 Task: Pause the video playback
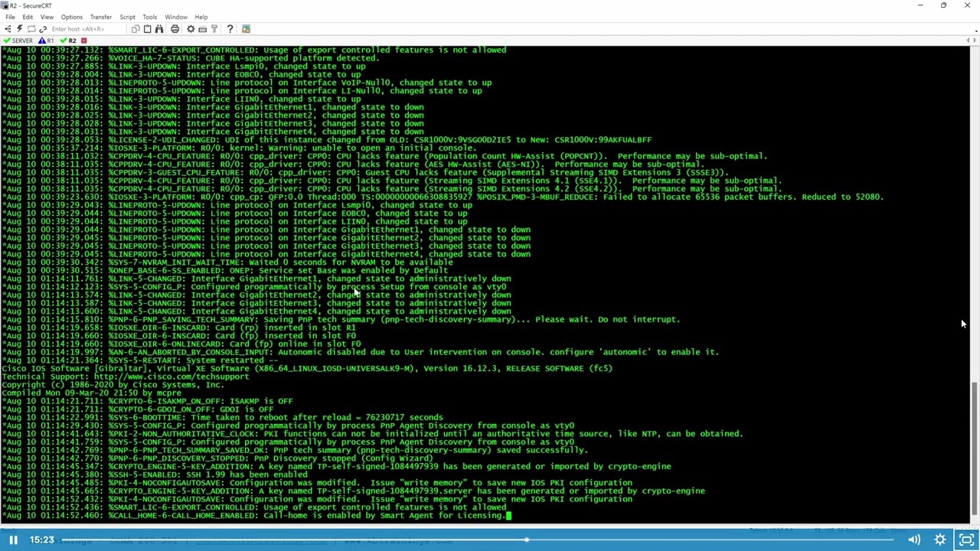[13, 540]
